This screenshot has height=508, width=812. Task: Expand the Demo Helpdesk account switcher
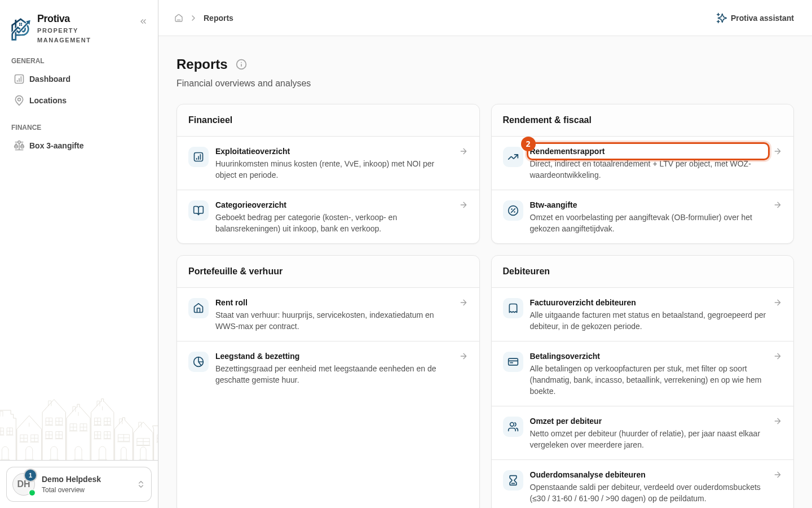coord(79,484)
